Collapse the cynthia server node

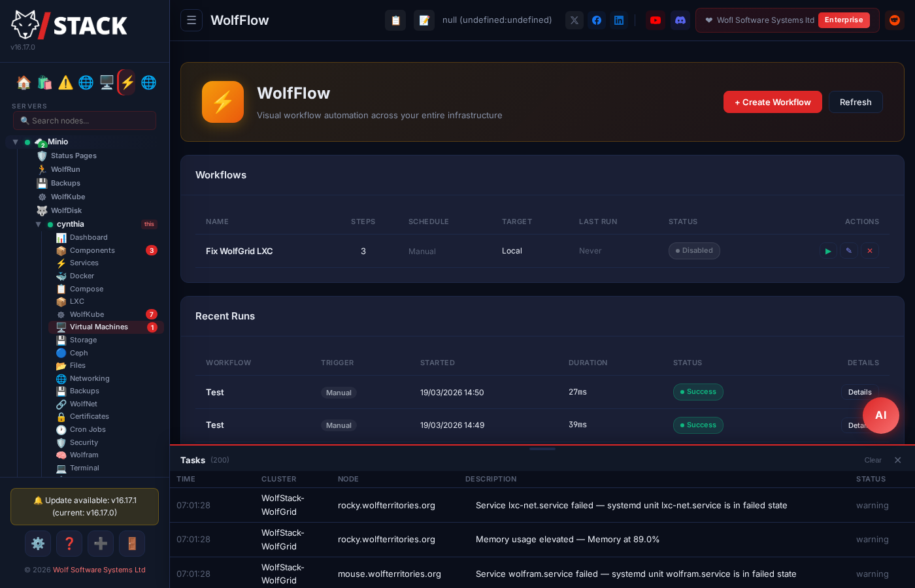pos(38,224)
